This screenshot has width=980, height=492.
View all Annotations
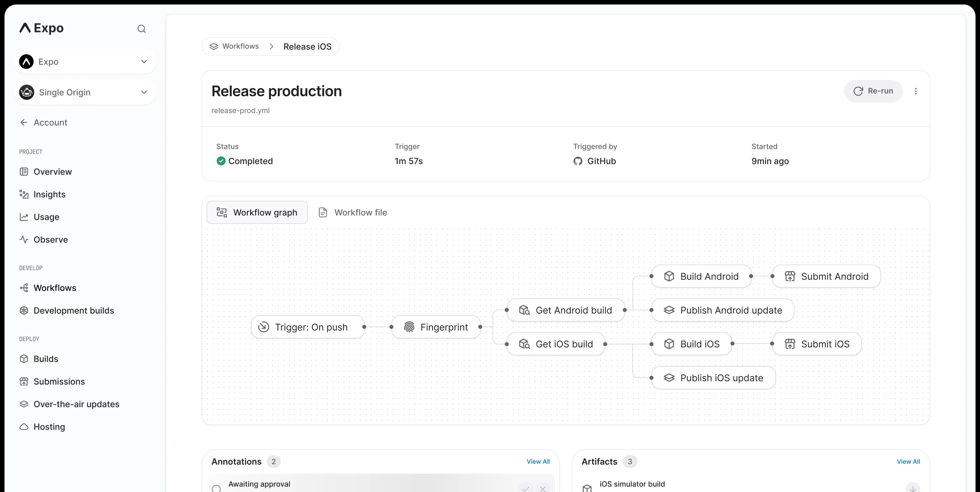[538, 461]
